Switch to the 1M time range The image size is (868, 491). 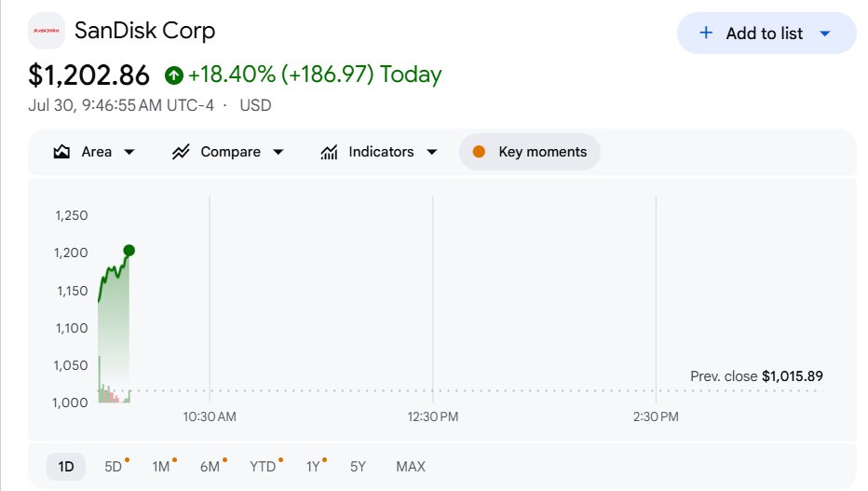point(161,467)
